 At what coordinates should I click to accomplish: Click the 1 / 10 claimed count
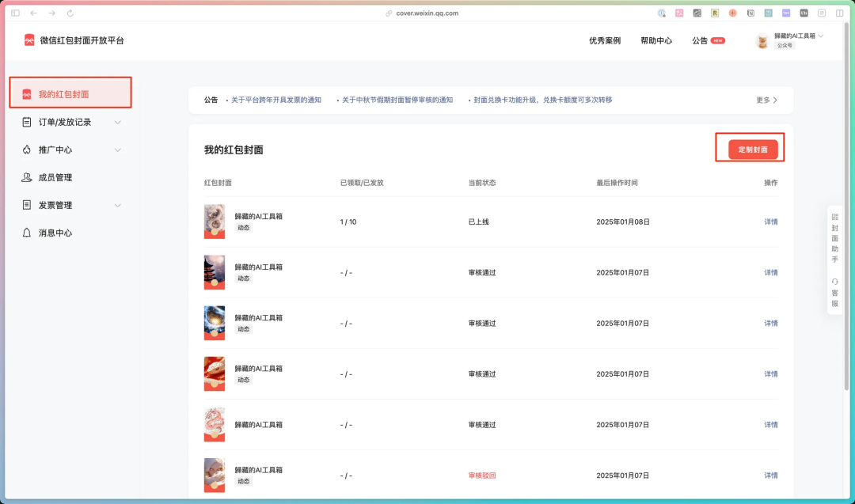click(348, 222)
